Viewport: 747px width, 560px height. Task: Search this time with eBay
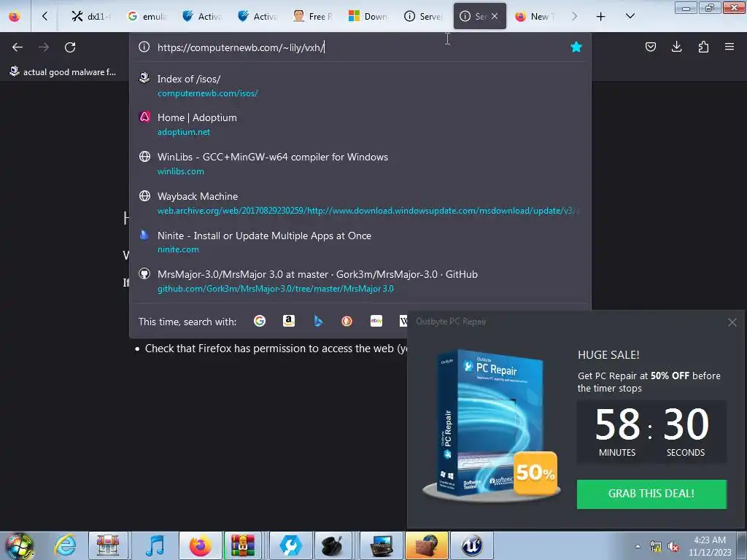tap(376, 321)
